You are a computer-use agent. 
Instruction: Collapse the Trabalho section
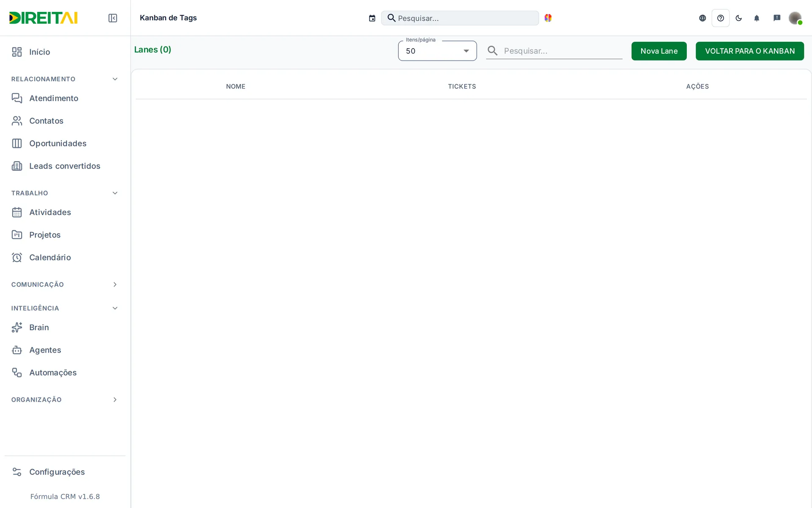[x=65, y=193]
